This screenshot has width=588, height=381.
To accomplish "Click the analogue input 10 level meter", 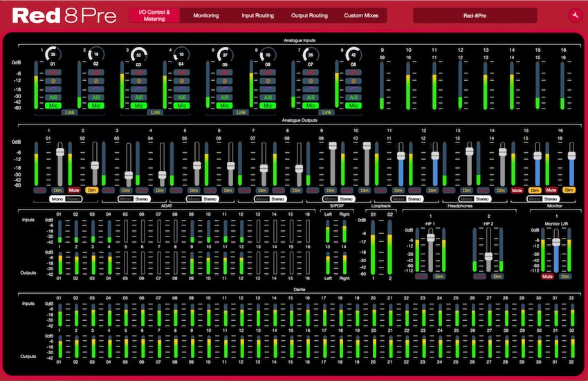I will 408,85.
